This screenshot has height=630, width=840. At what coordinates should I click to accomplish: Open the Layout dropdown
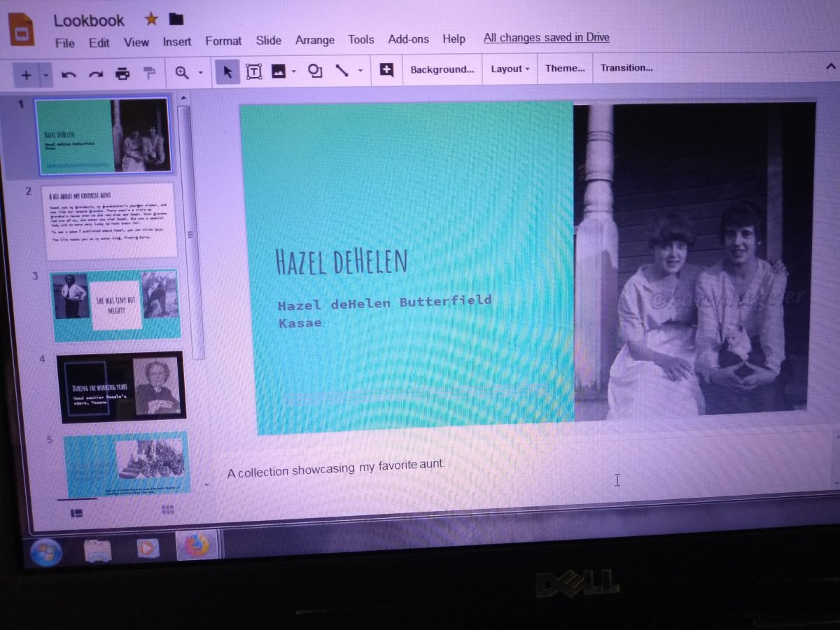coord(510,69)
